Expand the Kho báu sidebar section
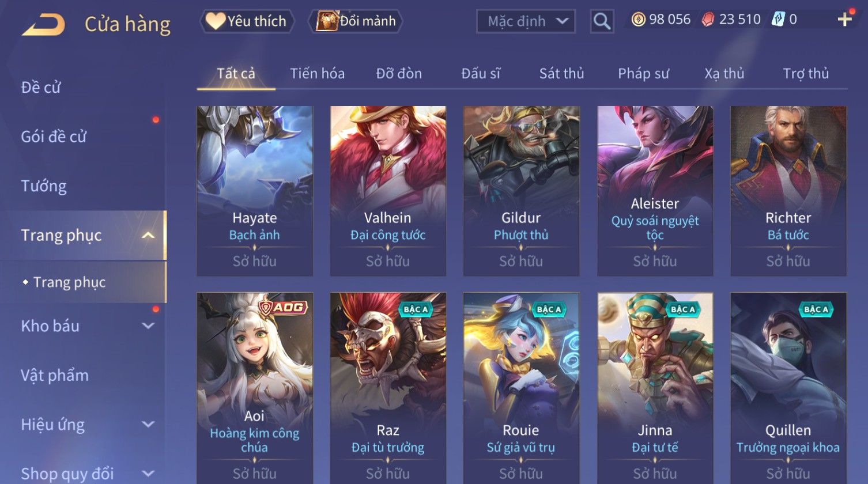 point(148,326)
